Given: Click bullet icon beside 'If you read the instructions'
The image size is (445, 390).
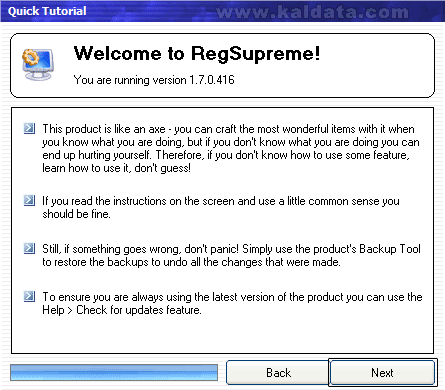Looking at the screenshot, I should 29,200.
